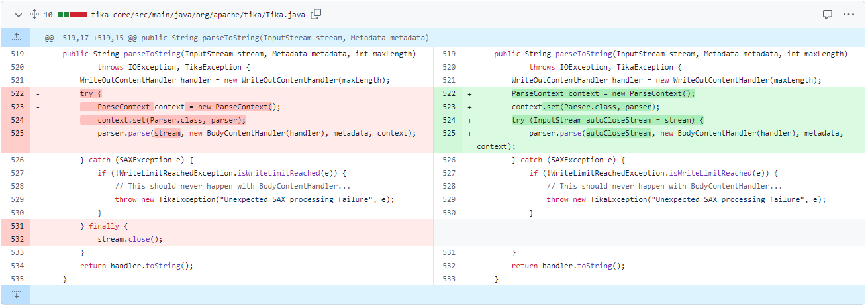This screenshot has height=306, width=868.
Task: Select left line number 532
Action: pyautogui.click(x=17, y=239)
